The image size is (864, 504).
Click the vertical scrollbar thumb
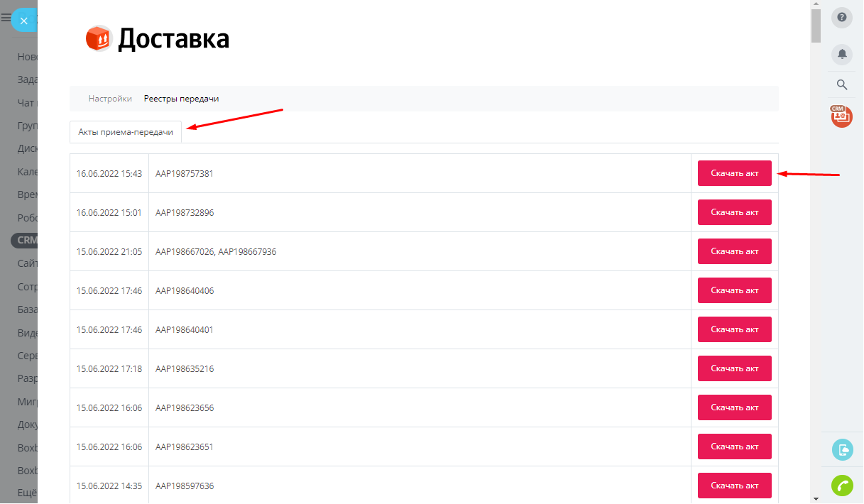pos(816,26)
